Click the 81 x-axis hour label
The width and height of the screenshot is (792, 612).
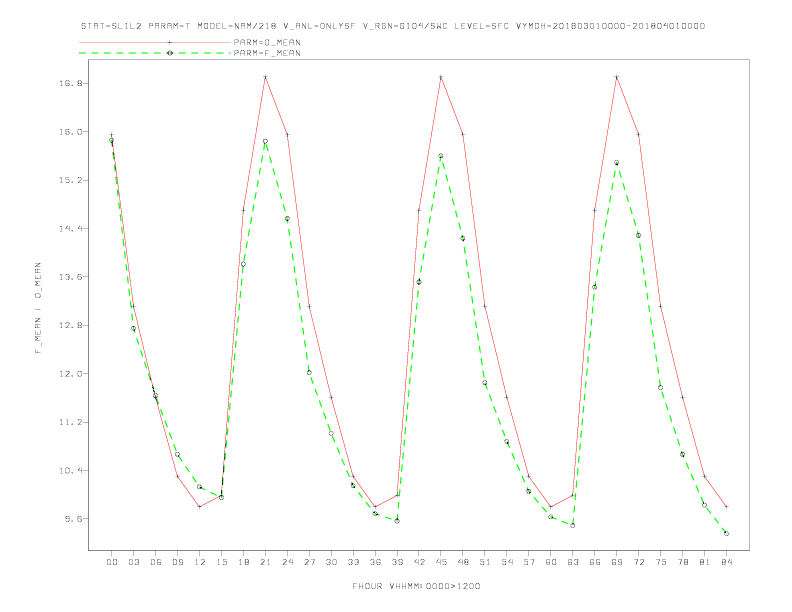pyautogui.click(x=705, y=562)
